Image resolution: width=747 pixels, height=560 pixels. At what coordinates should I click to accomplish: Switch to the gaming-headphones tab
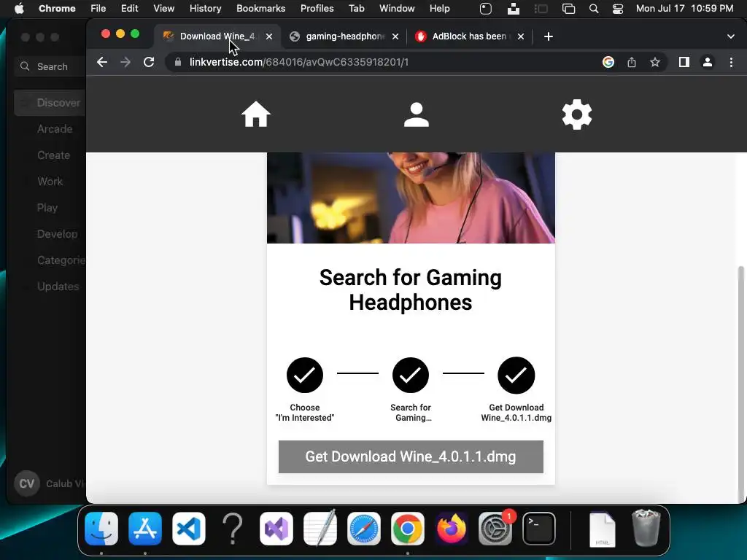(x=345, y=36)
